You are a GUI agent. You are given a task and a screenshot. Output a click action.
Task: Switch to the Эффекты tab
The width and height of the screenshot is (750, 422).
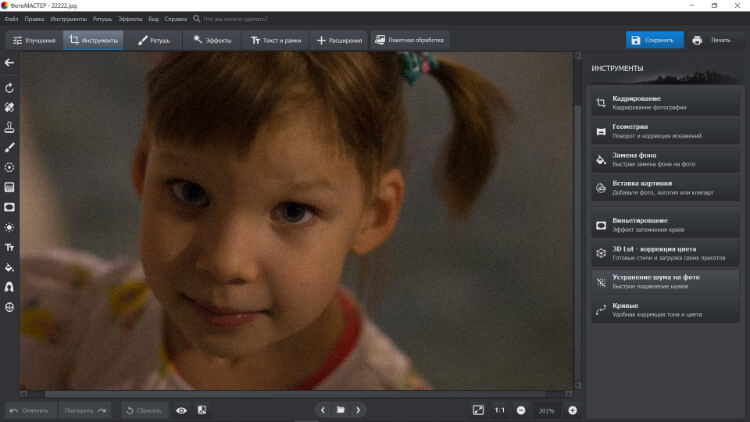(x=212, y=40)
